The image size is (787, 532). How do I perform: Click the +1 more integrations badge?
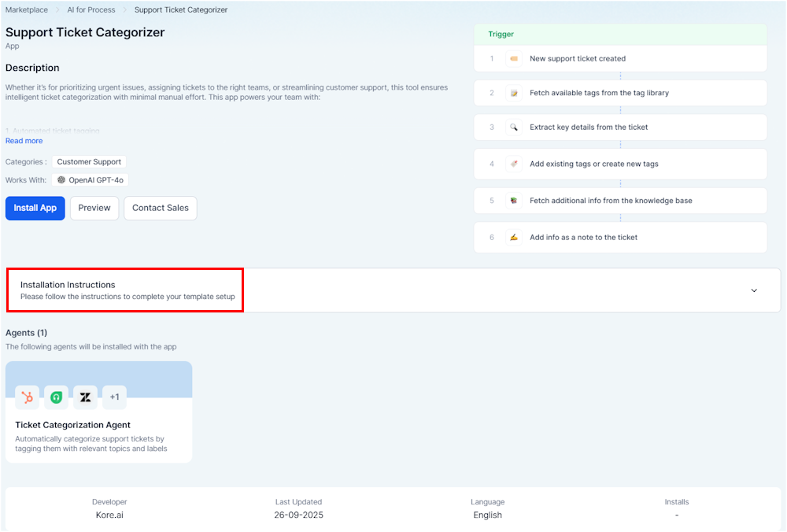(x=114, y=397)
